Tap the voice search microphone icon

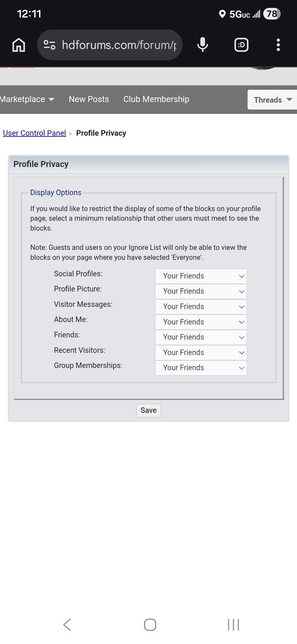203,45
